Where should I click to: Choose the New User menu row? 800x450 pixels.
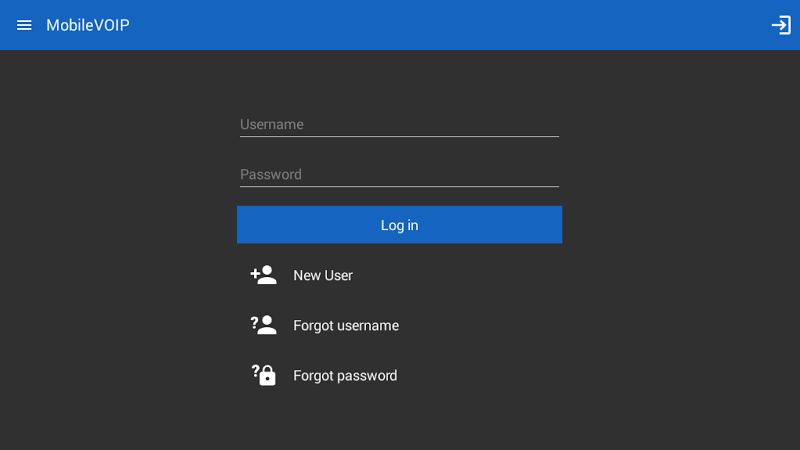coord(399,275)
